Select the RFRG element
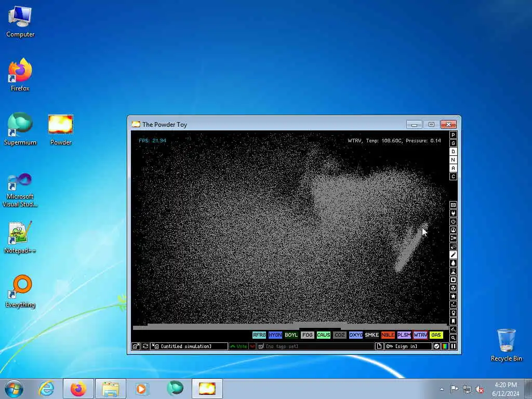Image resolution: width=532 pixels, height=399 pixels. pyautogui.click(x=259, y=335)
